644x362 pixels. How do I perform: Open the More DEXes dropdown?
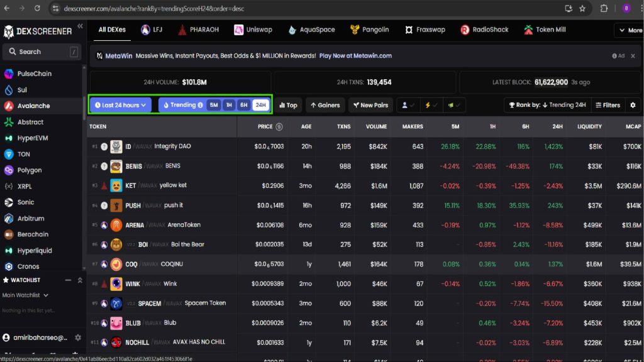tap(630, 30)
